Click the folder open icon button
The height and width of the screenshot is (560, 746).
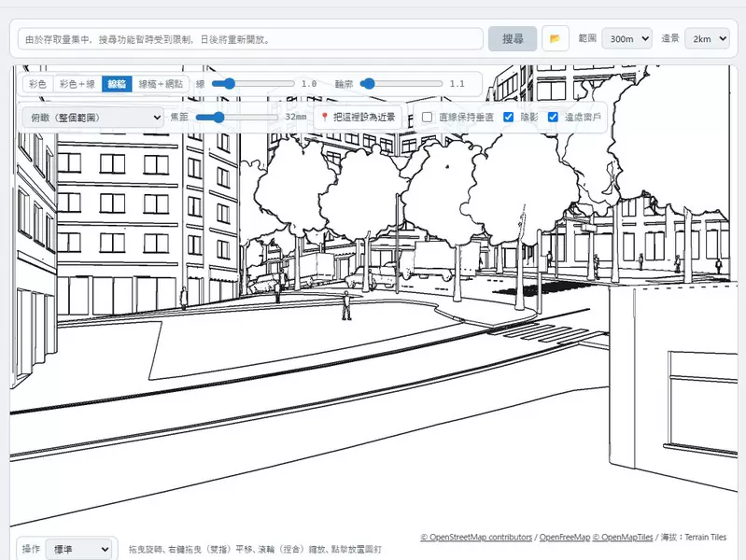(556, 38)
